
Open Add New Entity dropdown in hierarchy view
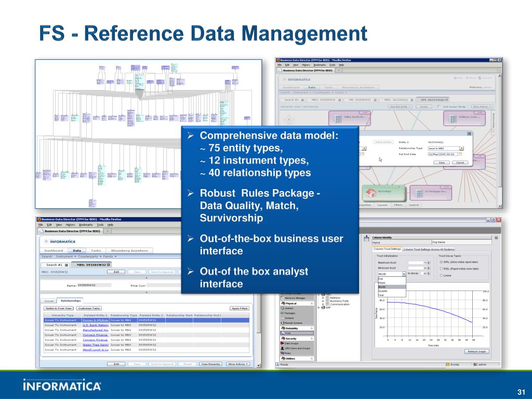click(x=400, y=107)
